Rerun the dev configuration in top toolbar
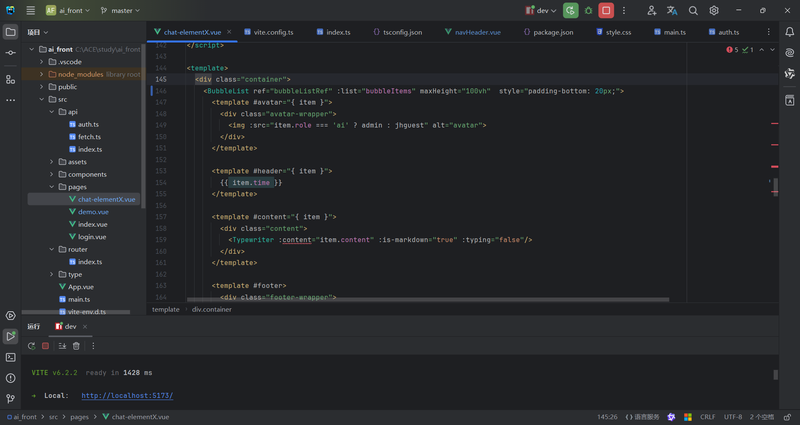 [570, 10]
